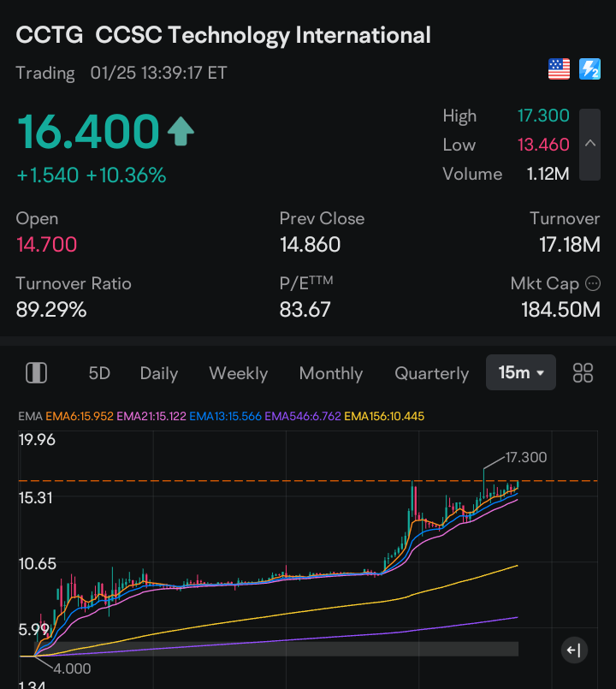This screenshot has height=689, width=616.
Task: Toggle the chart layout panel icon
Action: [x=37, y=373]
